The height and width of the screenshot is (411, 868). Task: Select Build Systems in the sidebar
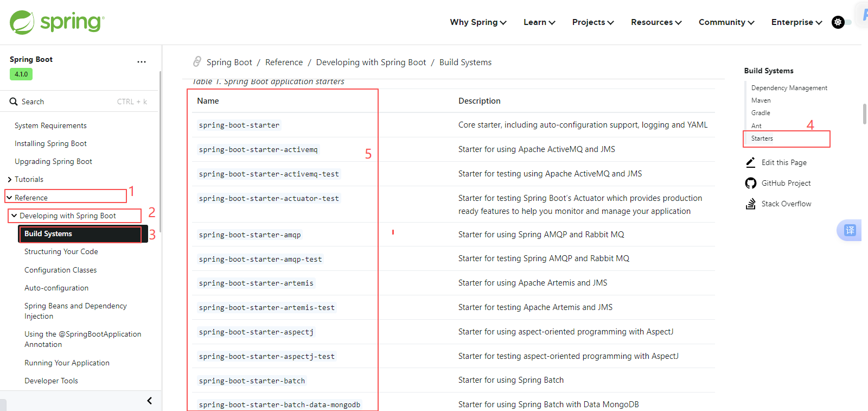83,233
